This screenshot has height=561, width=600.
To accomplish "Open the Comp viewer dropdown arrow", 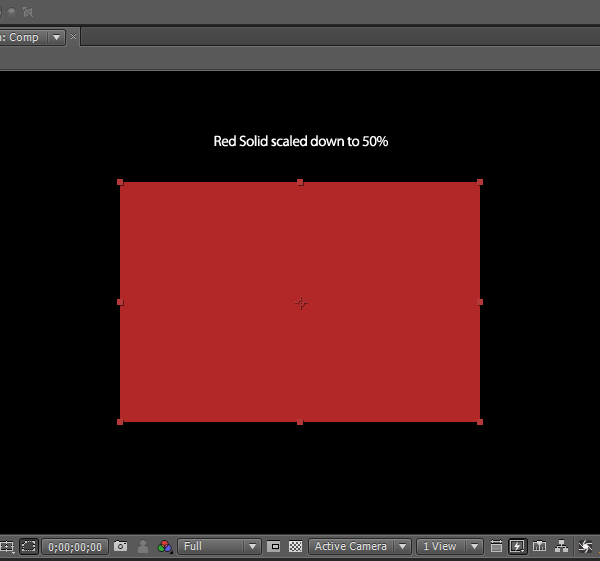I will [57, 38].
